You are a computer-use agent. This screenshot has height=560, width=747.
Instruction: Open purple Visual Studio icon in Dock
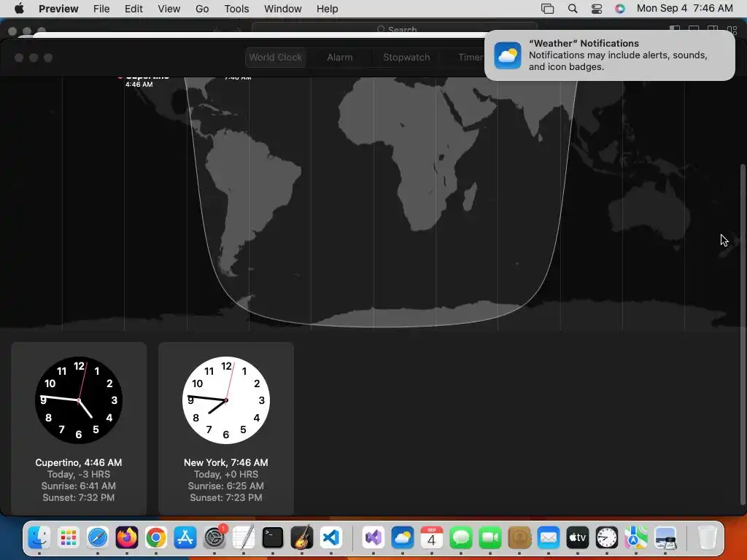(373, 537)
